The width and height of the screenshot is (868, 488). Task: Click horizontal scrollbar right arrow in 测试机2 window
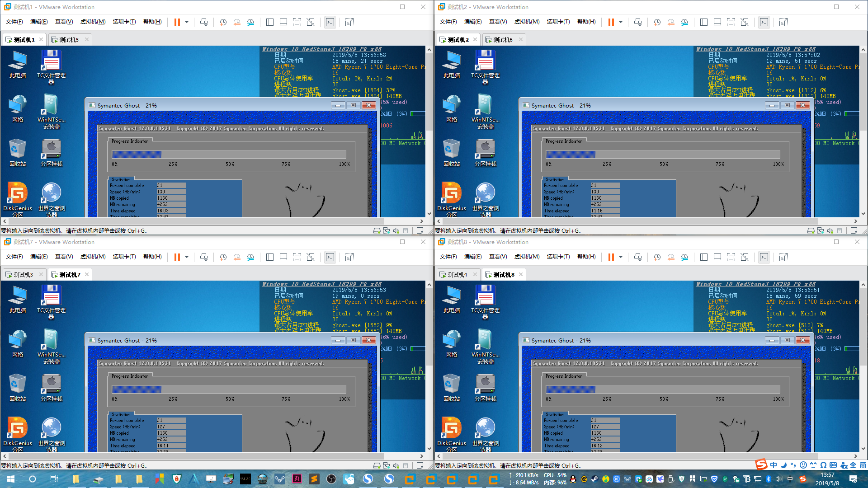[856, 221]
